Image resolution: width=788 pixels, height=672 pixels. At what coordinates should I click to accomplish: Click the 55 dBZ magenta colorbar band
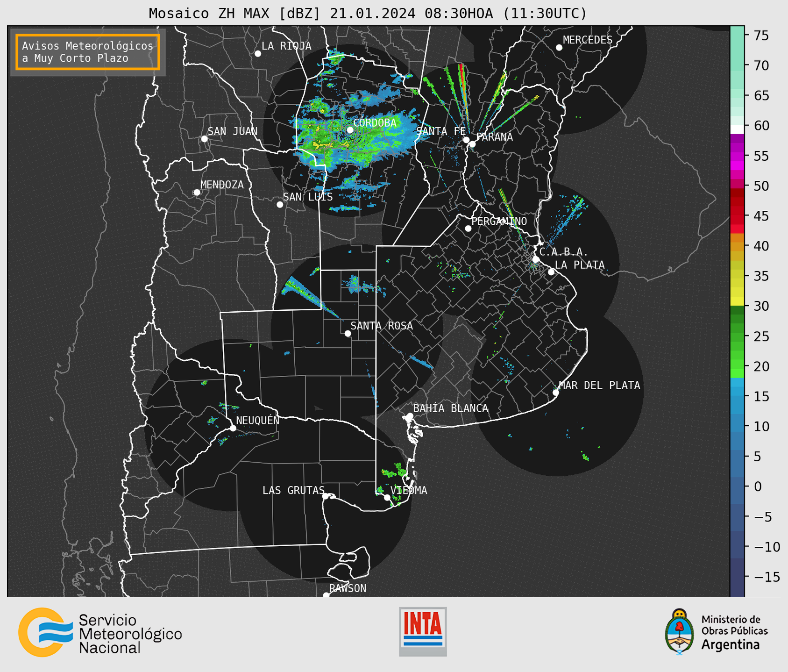pyautogui.click(x=737, y=156)
